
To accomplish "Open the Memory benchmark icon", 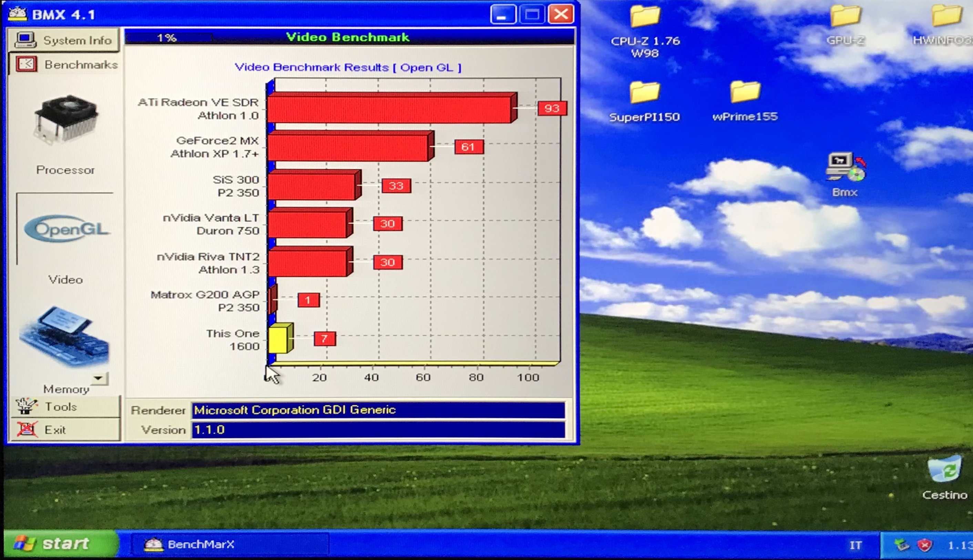I will click(65, 337).
